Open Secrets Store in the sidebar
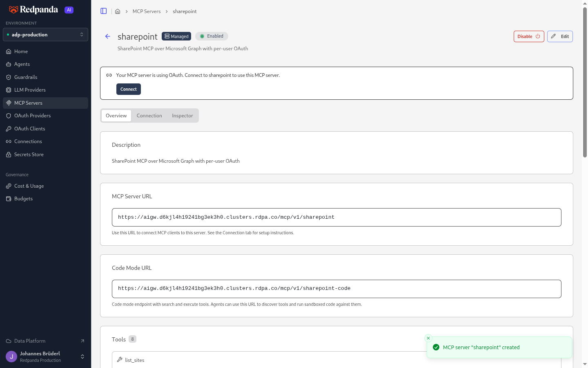 coord(45,155)
